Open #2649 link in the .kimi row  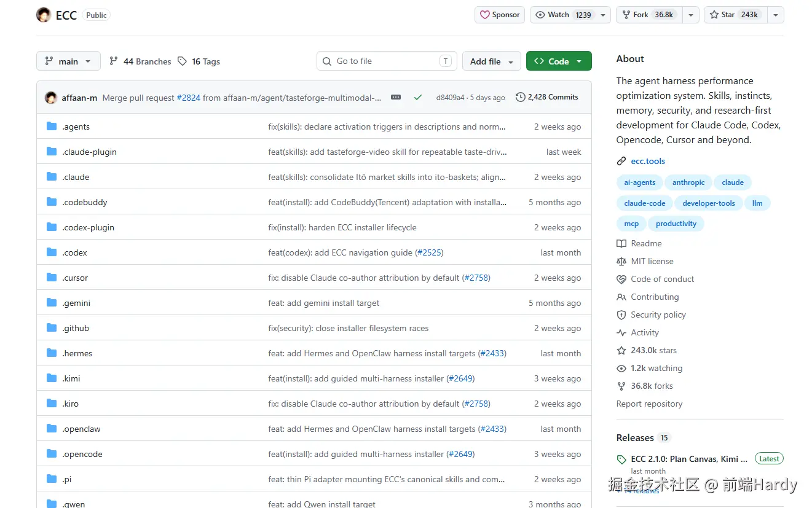[x=461, y=378]
